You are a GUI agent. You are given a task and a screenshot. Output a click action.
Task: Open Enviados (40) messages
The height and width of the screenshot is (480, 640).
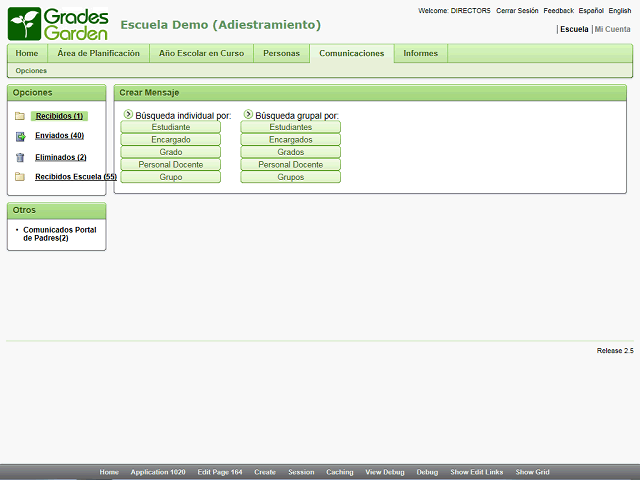[59, 136]
